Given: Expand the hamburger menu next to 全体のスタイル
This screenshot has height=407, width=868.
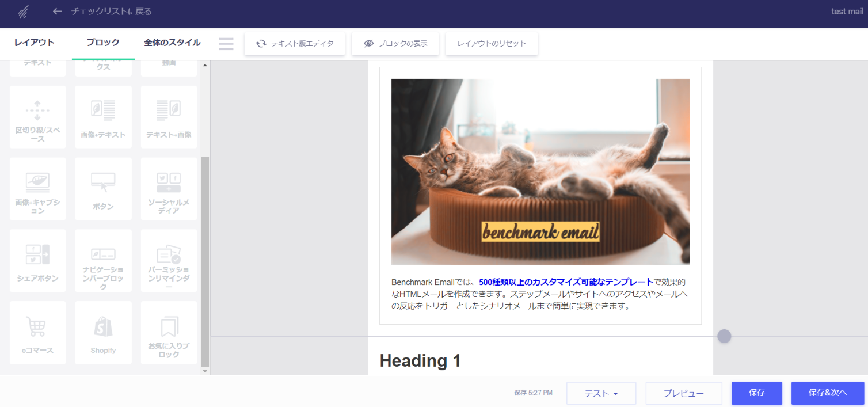Looking at the screenshot, I should pyautogui.click(x=226, y=44).
